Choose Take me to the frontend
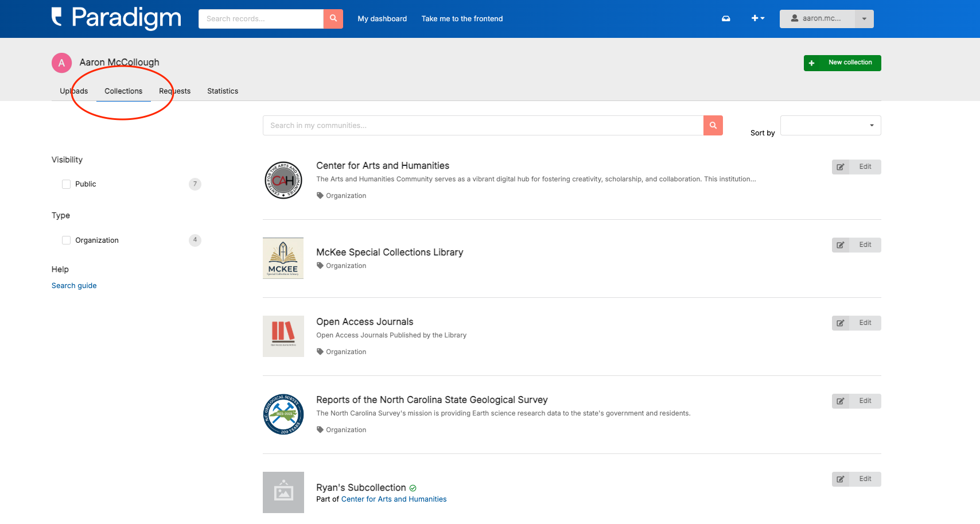The height and width of the screenshot is (524, 980). [462, 19]
